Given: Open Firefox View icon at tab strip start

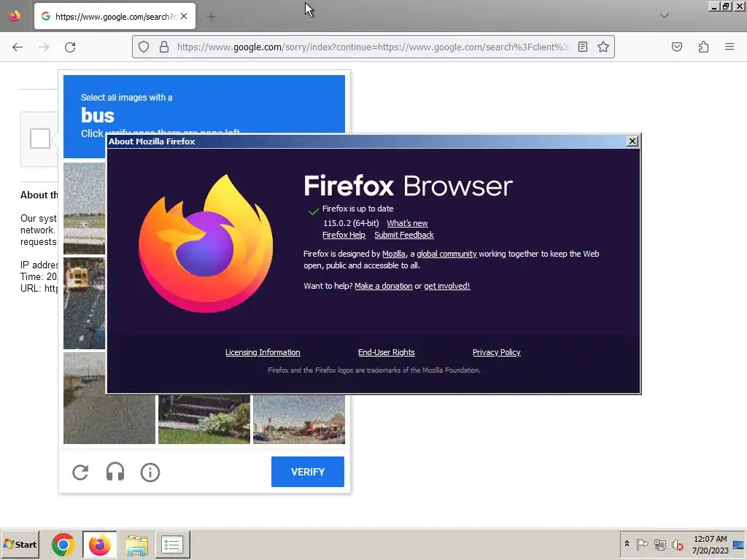Looking at the screenshot, I should 15,16.
